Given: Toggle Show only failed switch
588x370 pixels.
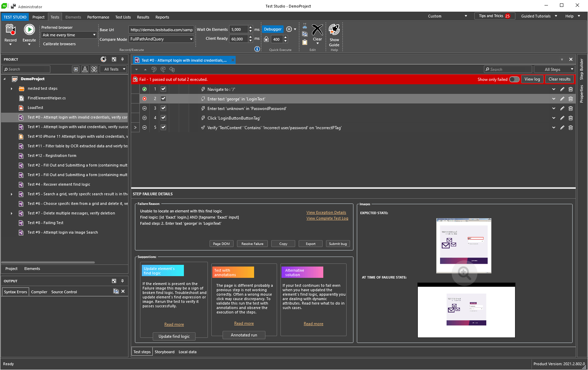Looking at the screenshot, I should (514, 79).
